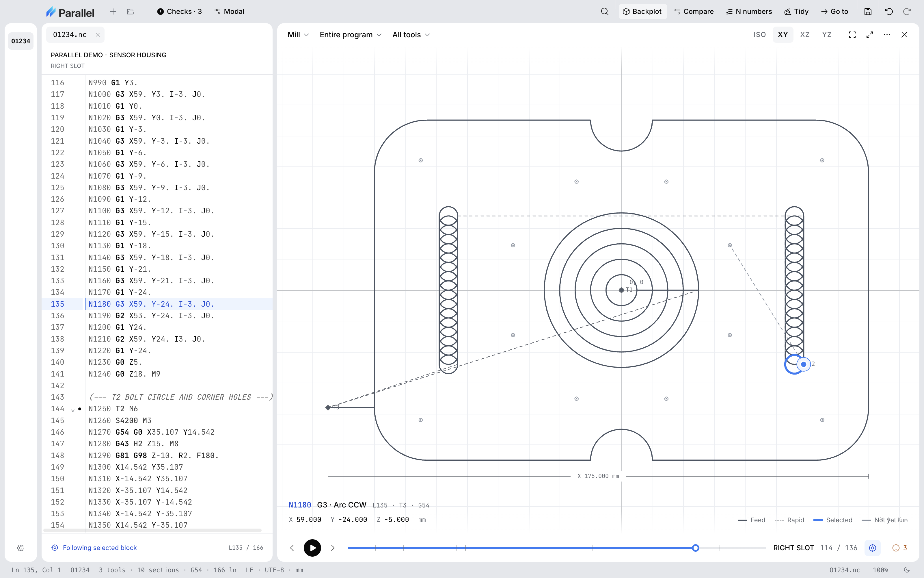This screenshot has width=924, height=578.
Task: Switch to XY view
Action: tap(783, 35)
